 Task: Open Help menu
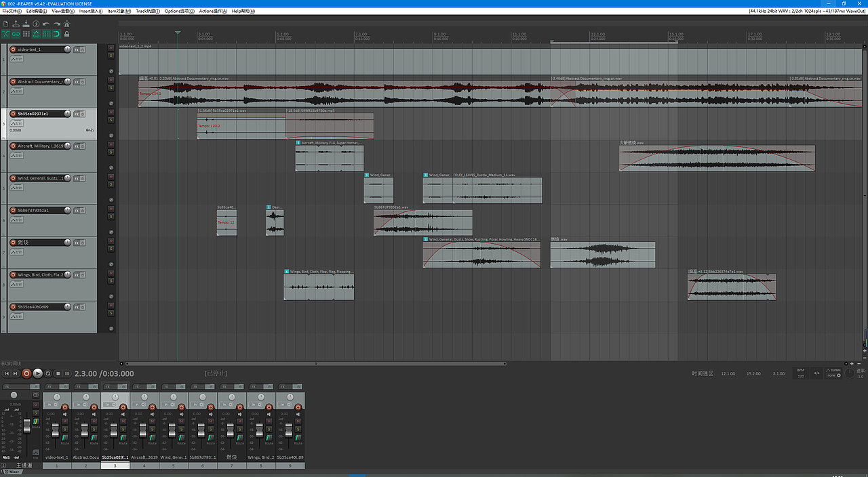point(242,12)
